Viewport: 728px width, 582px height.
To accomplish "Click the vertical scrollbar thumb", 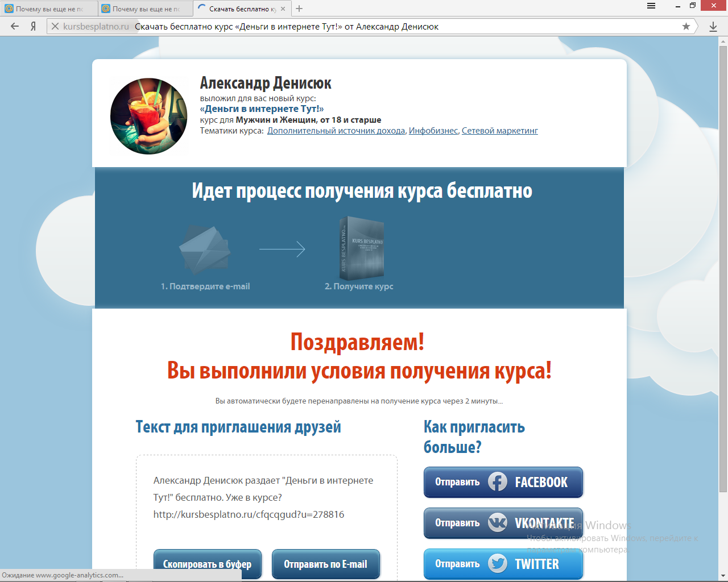I will [723, 268].
